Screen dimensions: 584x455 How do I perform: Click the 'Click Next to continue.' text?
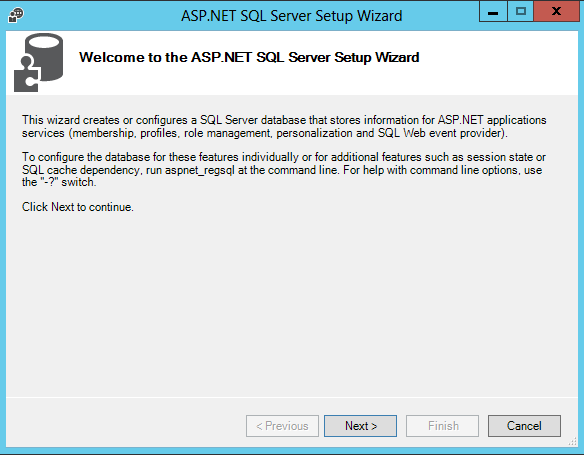pyautogui.click(x=78, y=207)
